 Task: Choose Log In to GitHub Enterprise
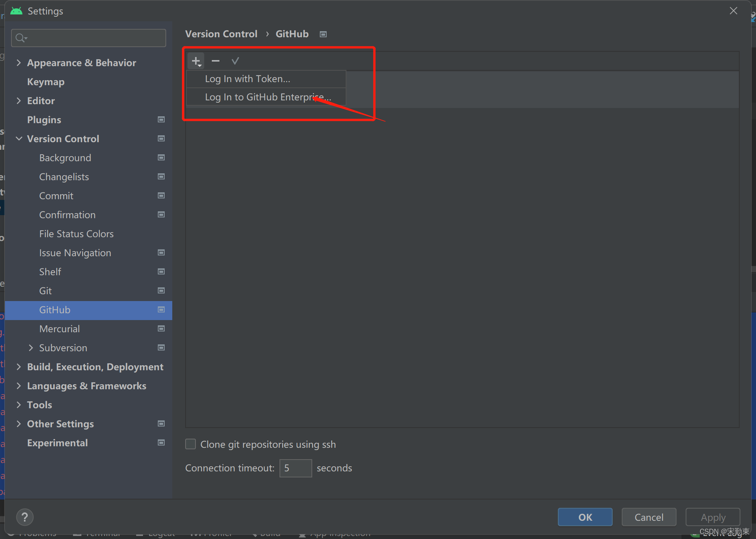coord(266,97)
